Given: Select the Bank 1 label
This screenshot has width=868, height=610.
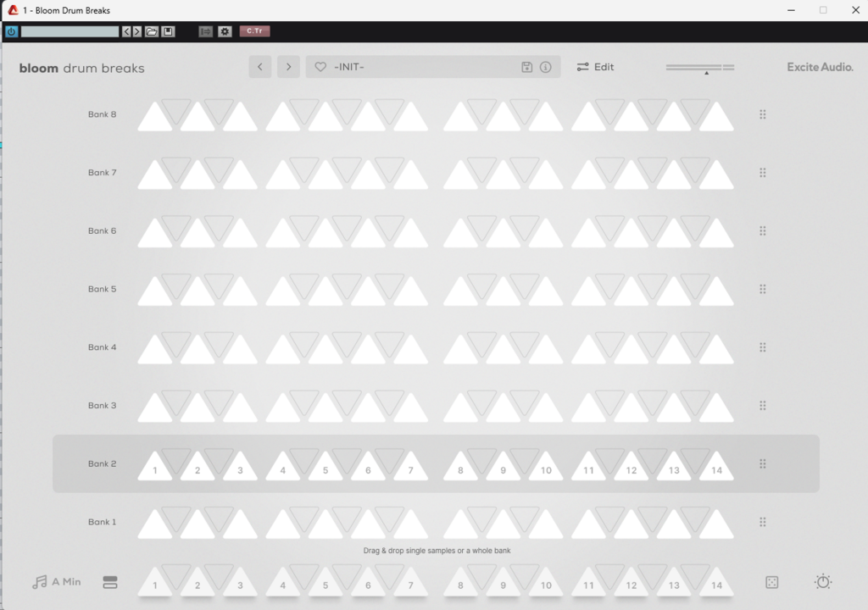Looking at the screenshot, I should 103,522.
